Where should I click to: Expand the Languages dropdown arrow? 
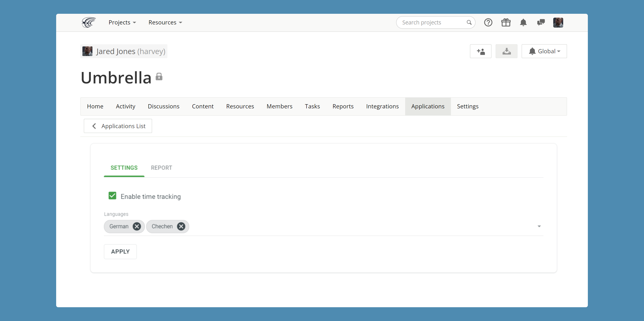[539, 226]
